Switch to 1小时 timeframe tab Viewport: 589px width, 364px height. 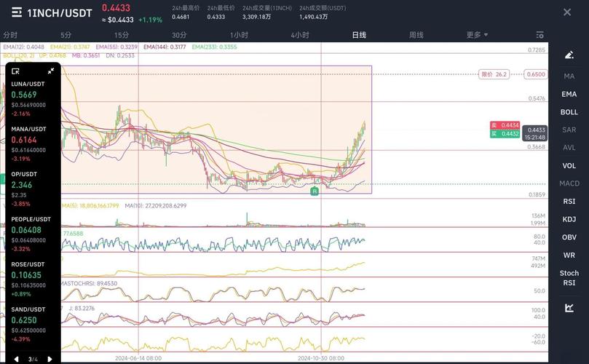239,35
